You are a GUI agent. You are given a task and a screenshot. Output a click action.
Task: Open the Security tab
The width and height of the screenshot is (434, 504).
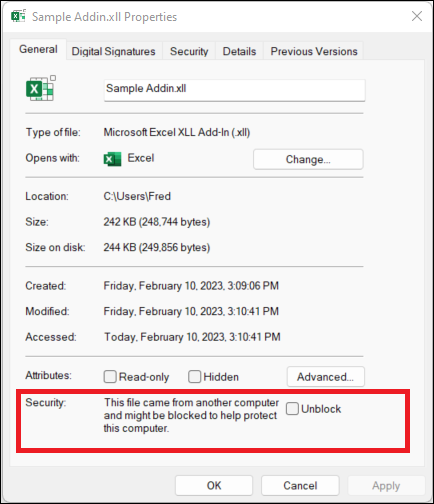[189, 51]
